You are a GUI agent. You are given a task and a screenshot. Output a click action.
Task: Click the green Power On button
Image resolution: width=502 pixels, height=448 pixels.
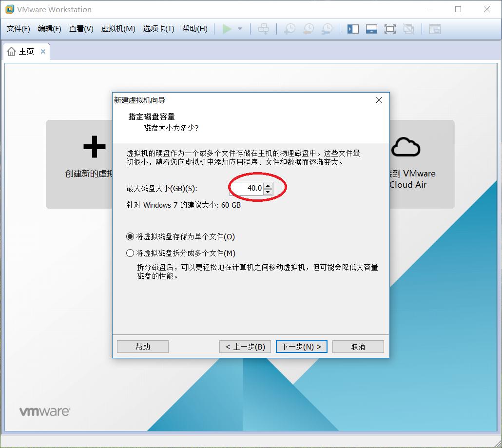pos(227,29)
